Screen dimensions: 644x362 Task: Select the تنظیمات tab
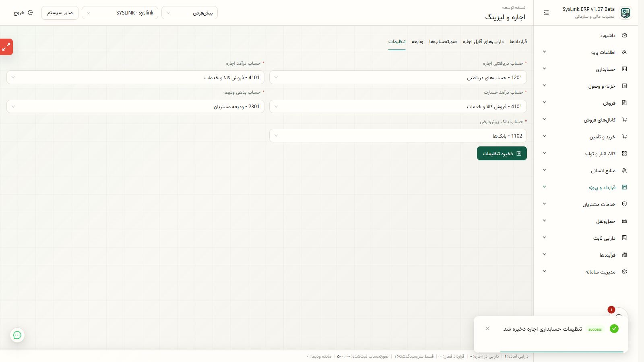coord(397,41)
